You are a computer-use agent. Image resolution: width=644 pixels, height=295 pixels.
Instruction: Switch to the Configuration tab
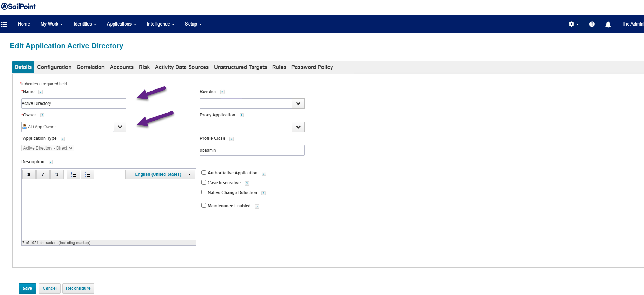coord(54,67)
